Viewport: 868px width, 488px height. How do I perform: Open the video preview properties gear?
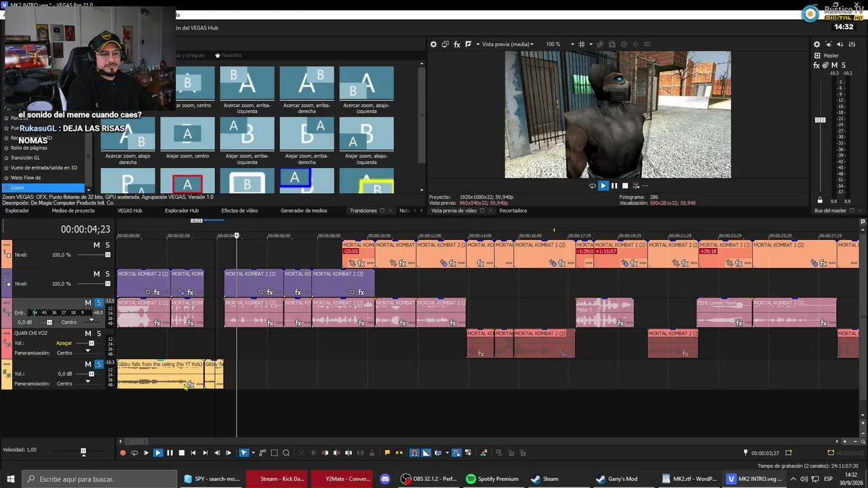pos(433,44)
